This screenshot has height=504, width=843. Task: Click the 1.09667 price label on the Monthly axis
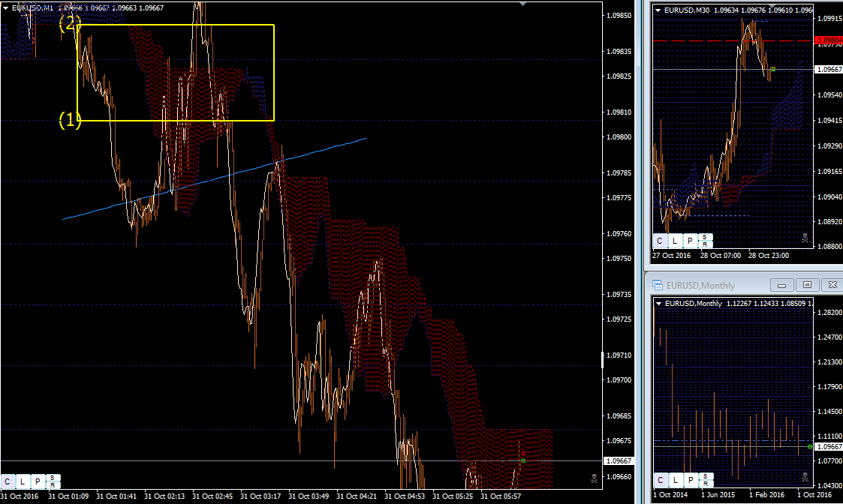point(829,446)
